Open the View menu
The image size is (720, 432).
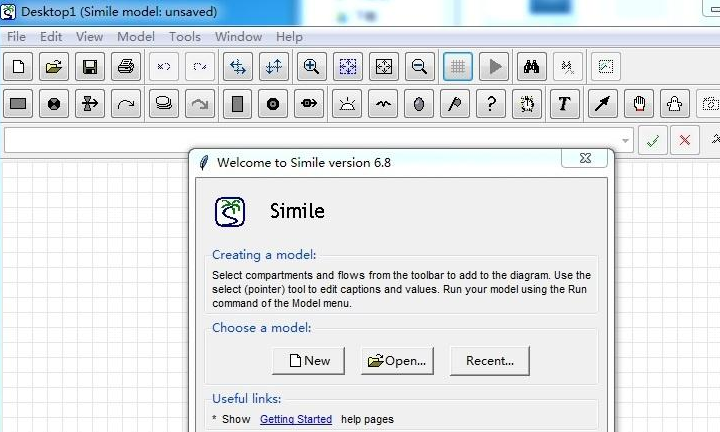click(90, 37)
